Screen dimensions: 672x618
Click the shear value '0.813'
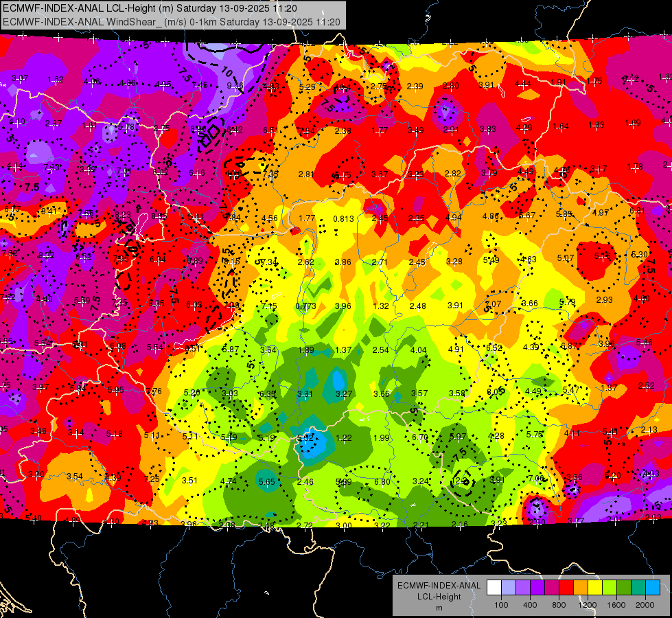point(344,219)
